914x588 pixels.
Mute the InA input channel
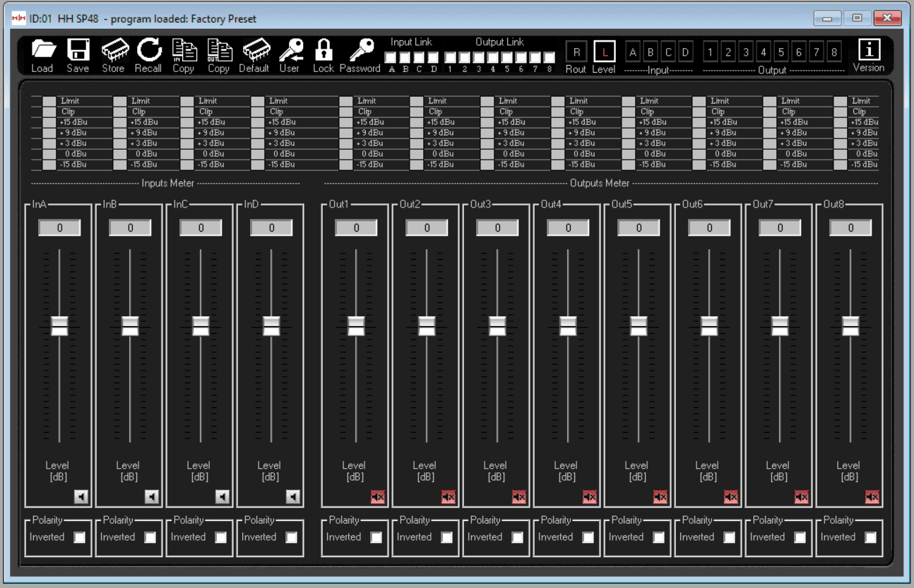(x=81, y=497)
